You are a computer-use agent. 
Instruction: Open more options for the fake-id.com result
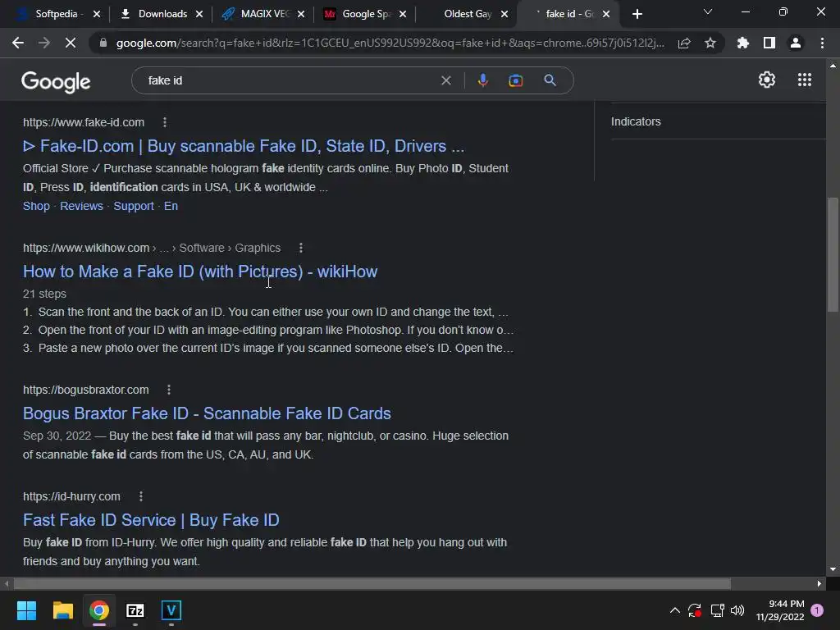(x=165, y=122)
